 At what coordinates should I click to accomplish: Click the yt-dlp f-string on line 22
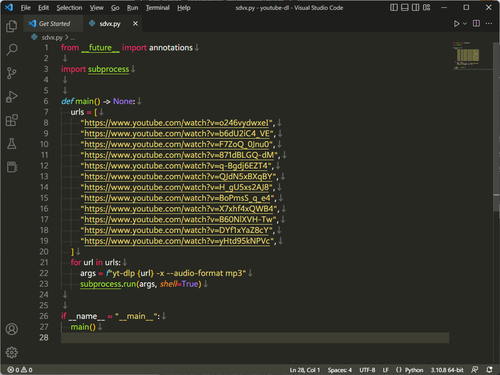click(176, 273)
